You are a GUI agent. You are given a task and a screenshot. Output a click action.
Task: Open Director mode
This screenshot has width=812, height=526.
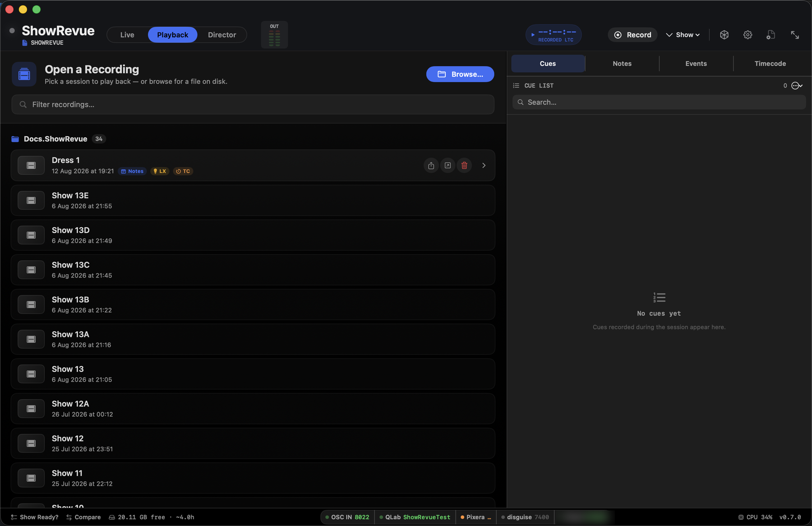coord(222,35)
